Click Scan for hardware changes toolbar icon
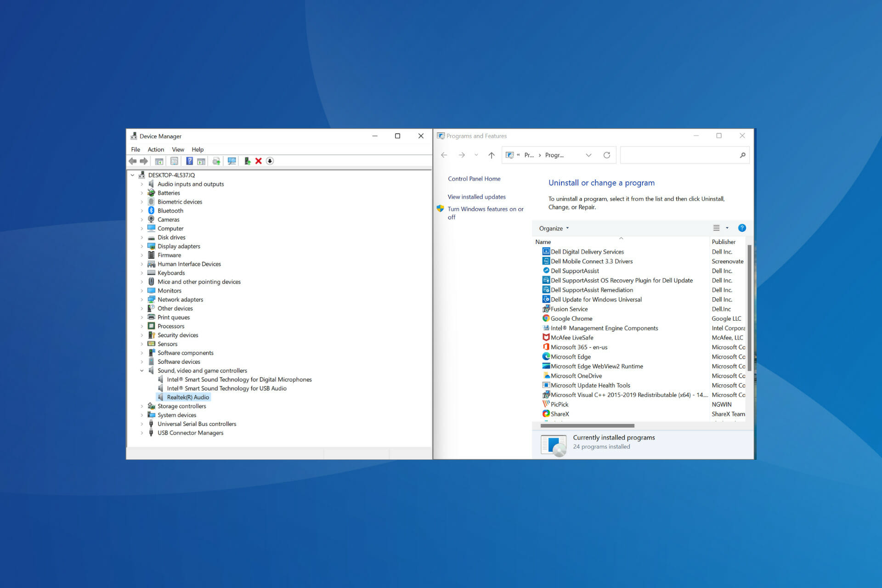The height and width of the screenshot is (588, 882). point(232,161)
